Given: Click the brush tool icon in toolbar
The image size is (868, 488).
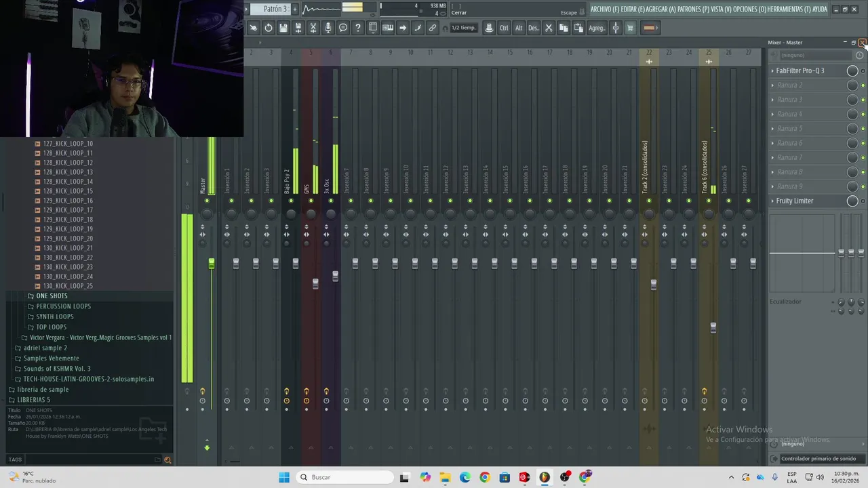Looking at the screenshot, I should (418, 28).
